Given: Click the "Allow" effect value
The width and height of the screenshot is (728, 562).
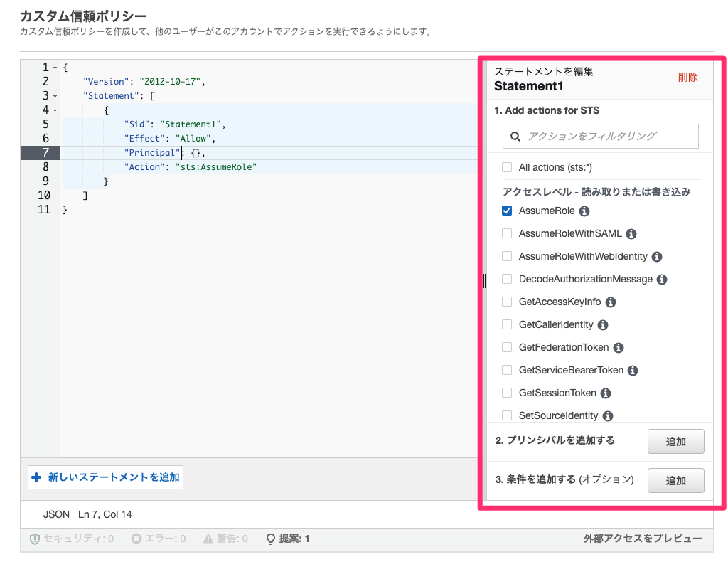Looking at the screenshot, I should click(x=193, y=139).
